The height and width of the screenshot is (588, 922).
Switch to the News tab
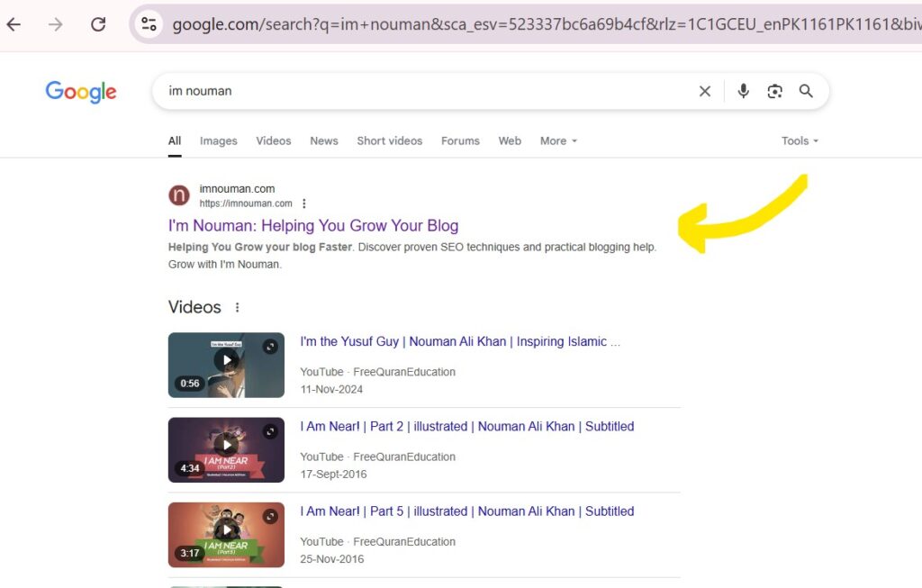click(x=324, y=141)
